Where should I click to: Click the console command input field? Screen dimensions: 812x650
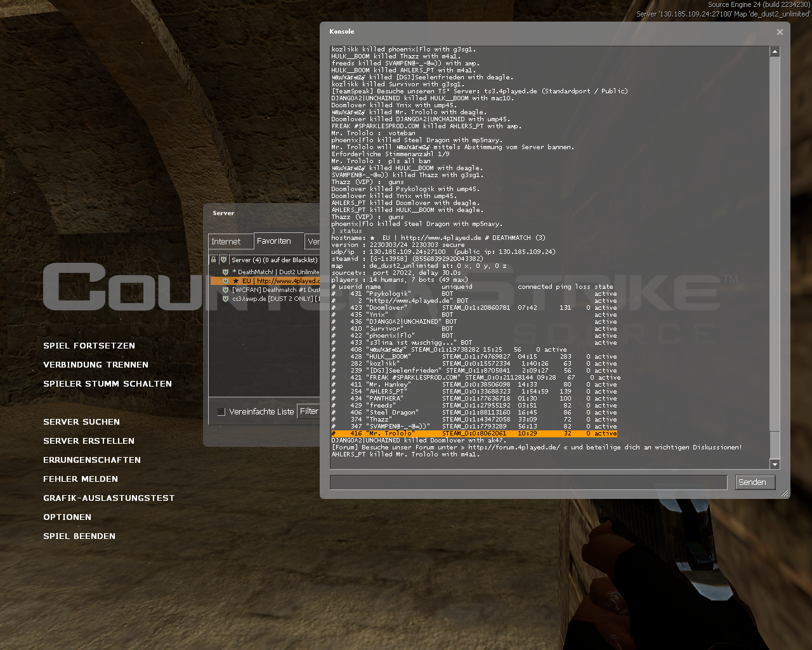[528, 482]
